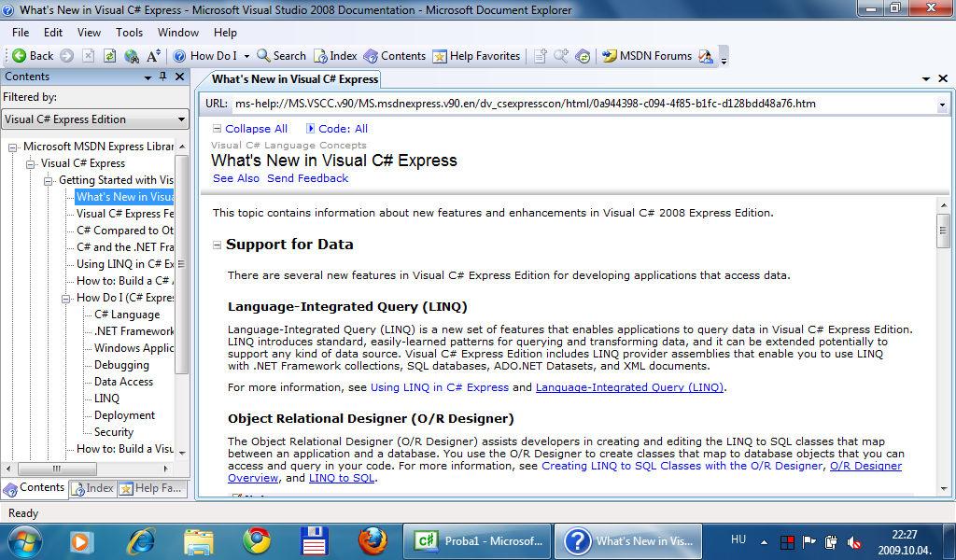Click the Stop loading icon
Image resolution: width=956 pixels, height=560 pixels.
pos(89,56)
